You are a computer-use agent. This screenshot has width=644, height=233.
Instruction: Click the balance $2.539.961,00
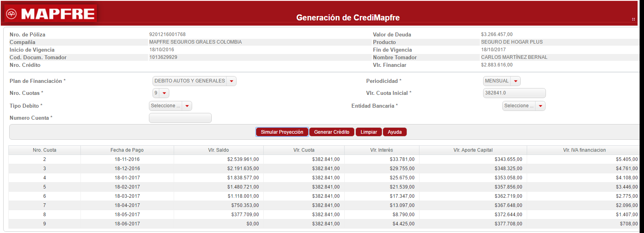[243, 159]
